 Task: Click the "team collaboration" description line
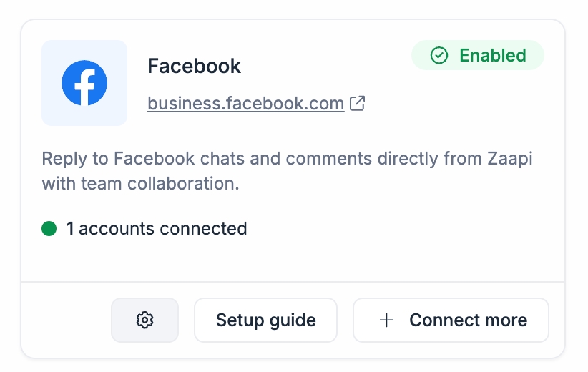140,184
